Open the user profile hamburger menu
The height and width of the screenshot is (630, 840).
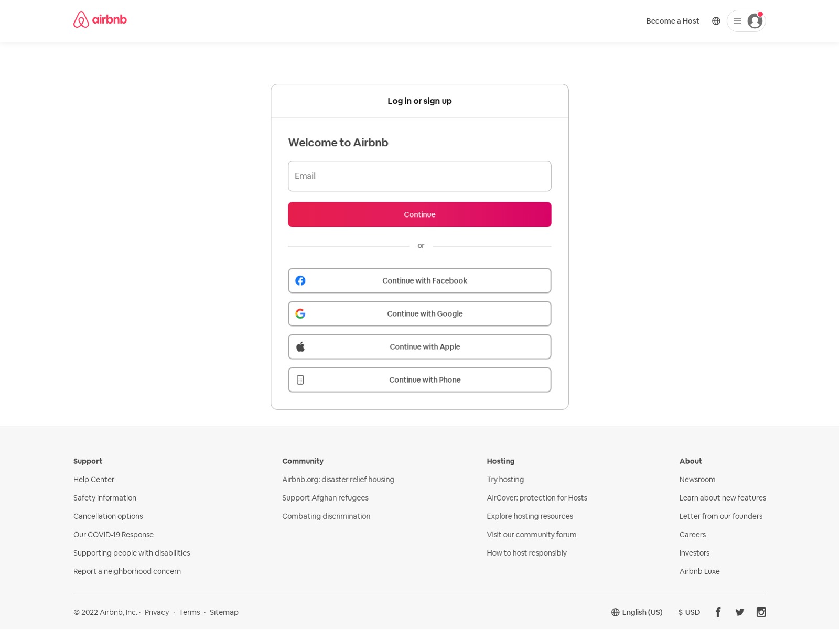coord(737,21)
